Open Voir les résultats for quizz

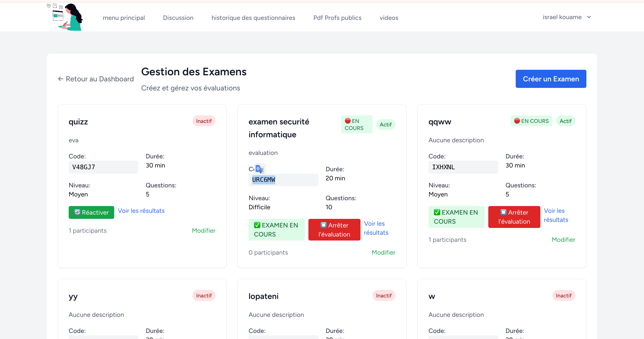point(141,211)
